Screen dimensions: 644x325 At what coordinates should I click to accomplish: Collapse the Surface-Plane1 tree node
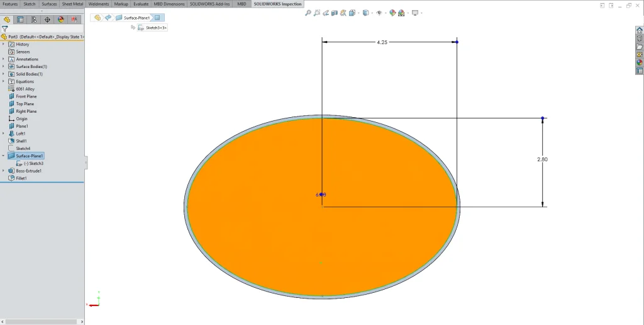pyautogui.click(x=4, y=156)
